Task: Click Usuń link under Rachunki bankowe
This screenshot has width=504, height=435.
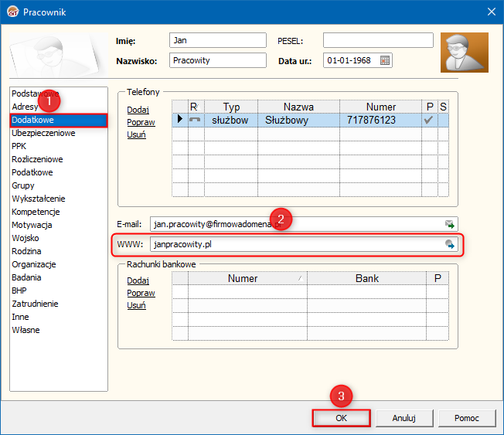Action: [x=136, y=306]
